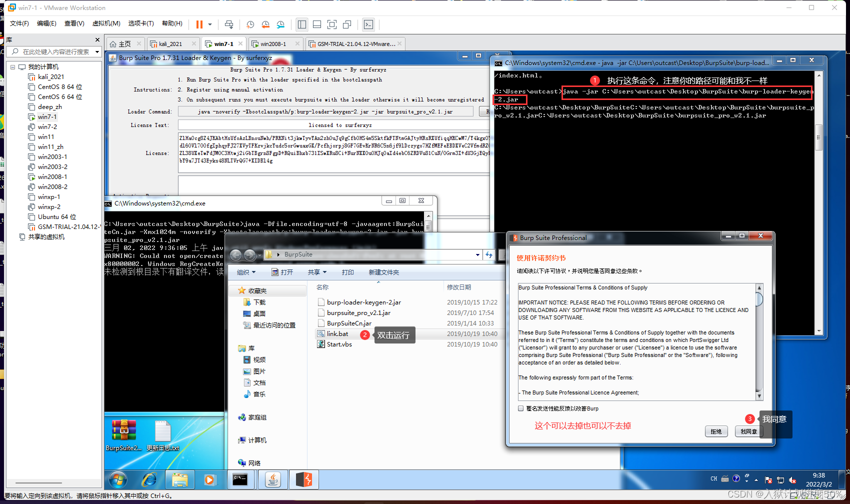
Task: Open the 查看(V) menu
Action: [74, 23]
